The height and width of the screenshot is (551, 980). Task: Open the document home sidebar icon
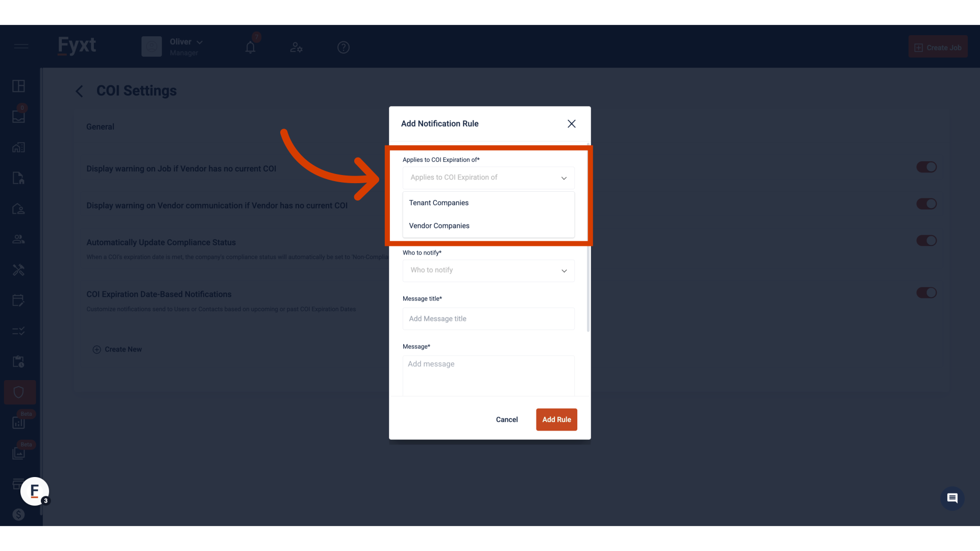point(19,178)
